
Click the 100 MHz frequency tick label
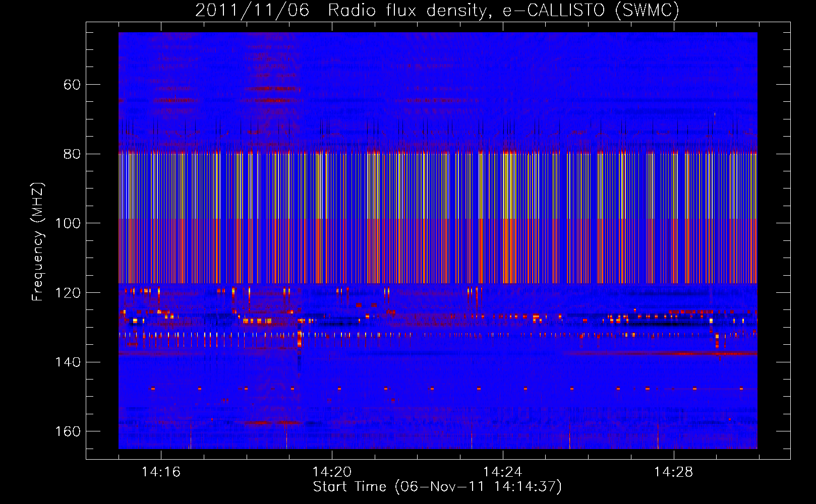68,223
